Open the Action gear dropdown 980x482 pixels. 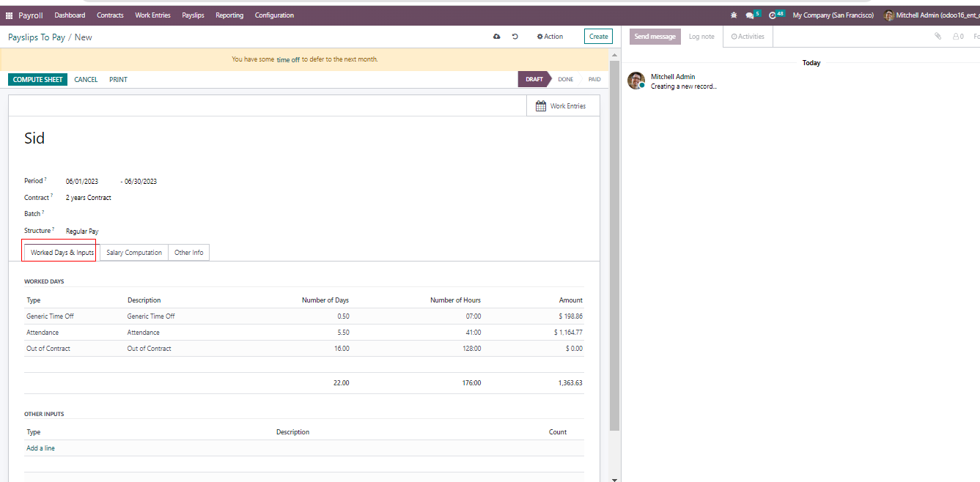[550, 37]
